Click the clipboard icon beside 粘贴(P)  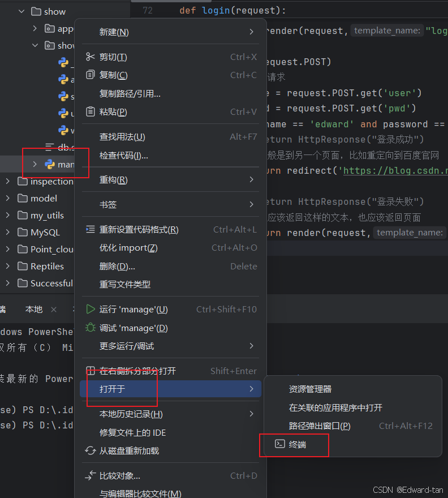(x=90, y=112)
